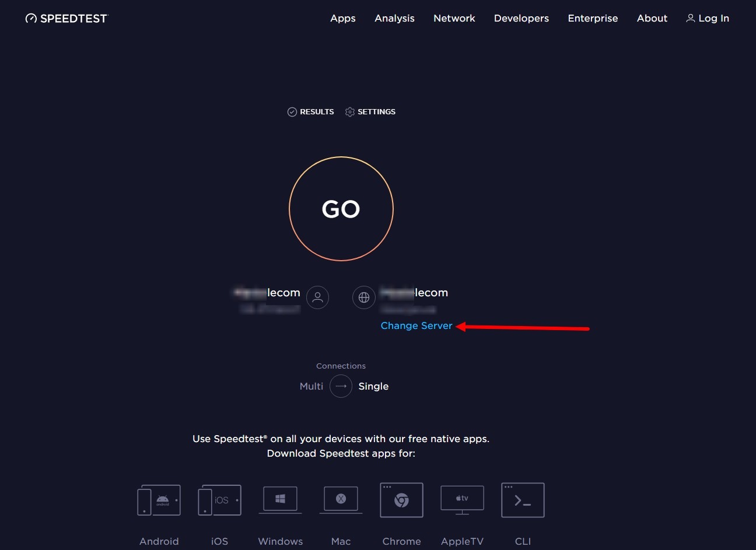756x550 pixels.
Task: Expand the Network navigation menu
Action: (x=454, y=18)
